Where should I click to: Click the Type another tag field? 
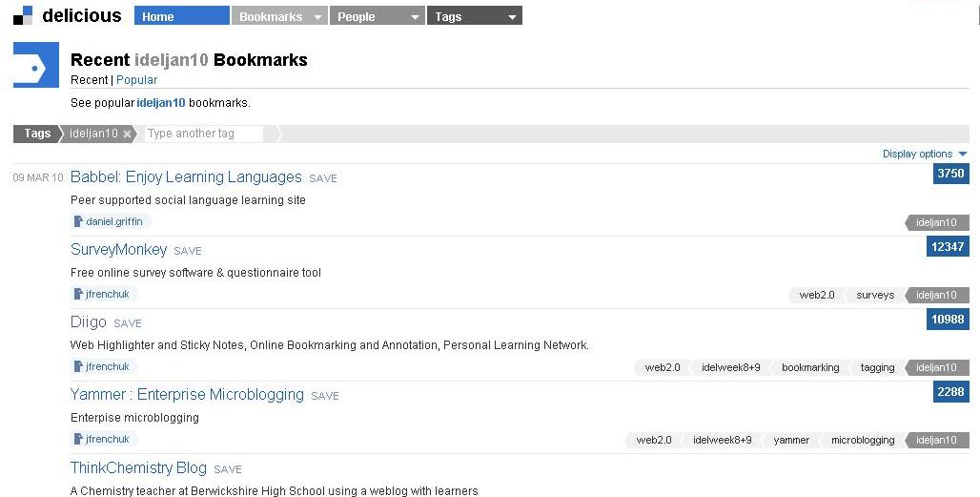pos(203,134)
